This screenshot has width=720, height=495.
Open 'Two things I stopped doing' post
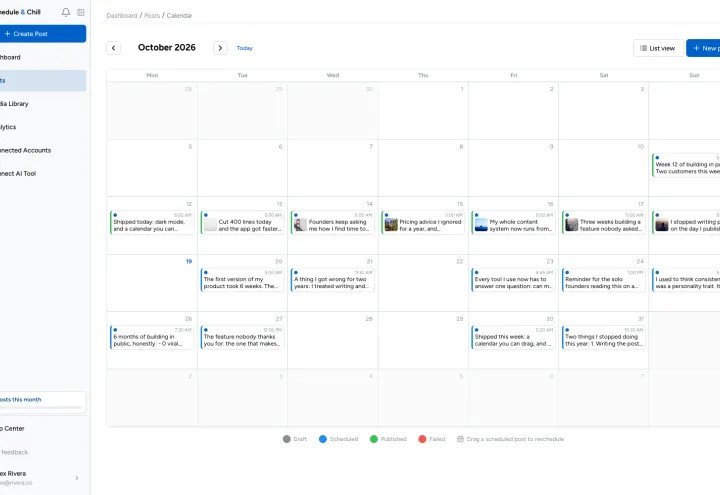[x=604, y=337]
